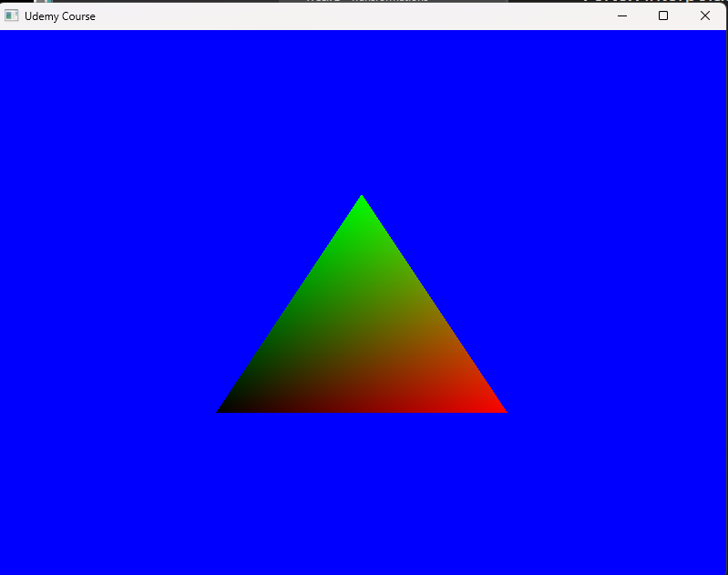
Task: Minimize the Udemy Course window
Action: [x=622, y=15]
